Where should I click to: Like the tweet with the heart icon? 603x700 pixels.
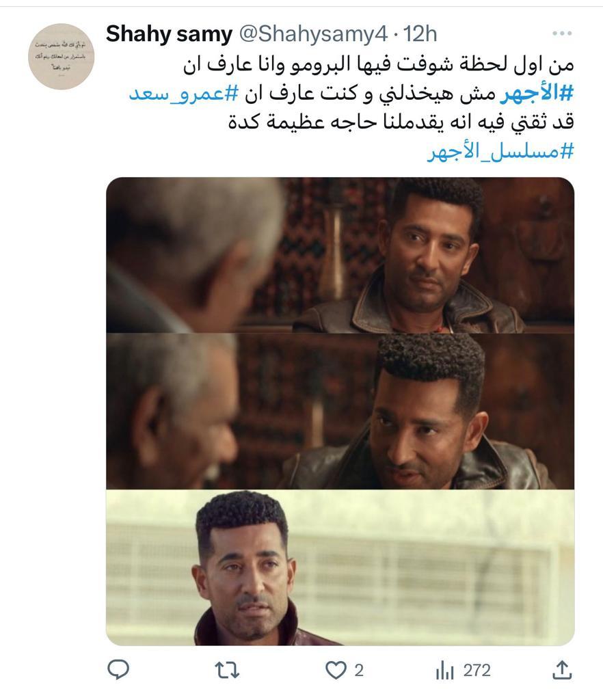click(336, 670)
